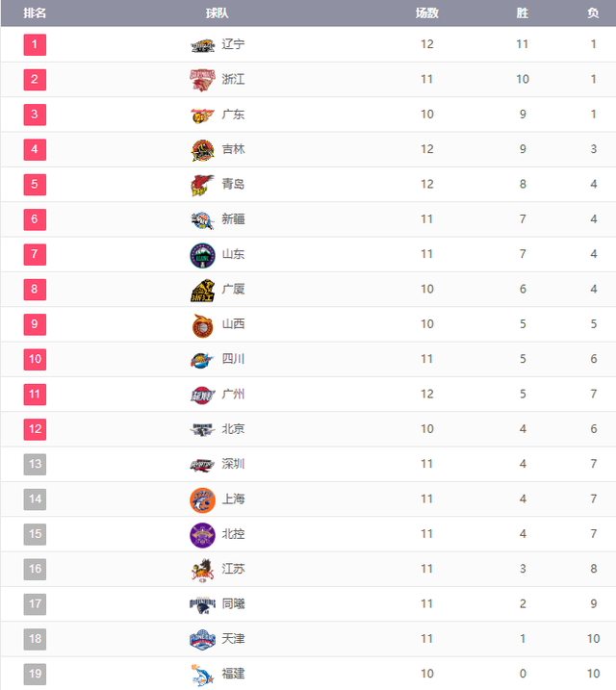Open the 新疆 team name link
Image resolution: width=616 pixels, height=690 pixels.
click(233, 218)
